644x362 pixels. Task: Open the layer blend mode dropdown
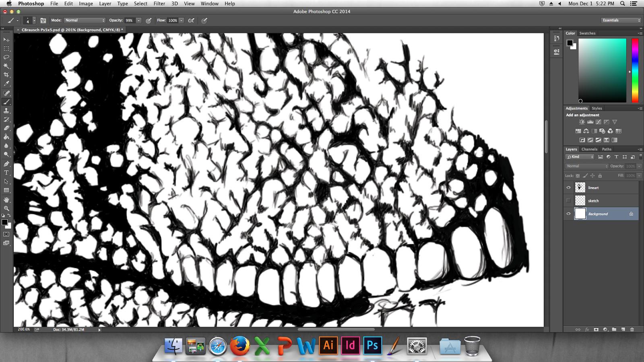point(587,166)
